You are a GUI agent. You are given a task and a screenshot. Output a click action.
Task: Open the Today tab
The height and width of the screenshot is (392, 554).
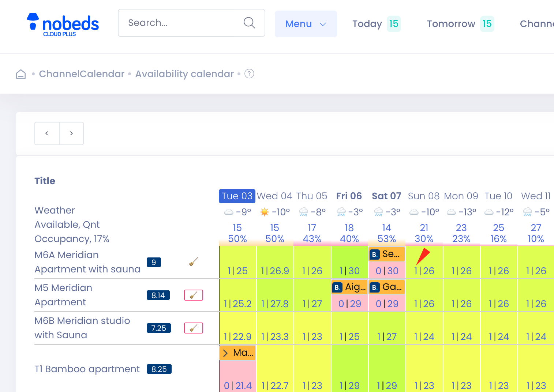coord(376,24)
